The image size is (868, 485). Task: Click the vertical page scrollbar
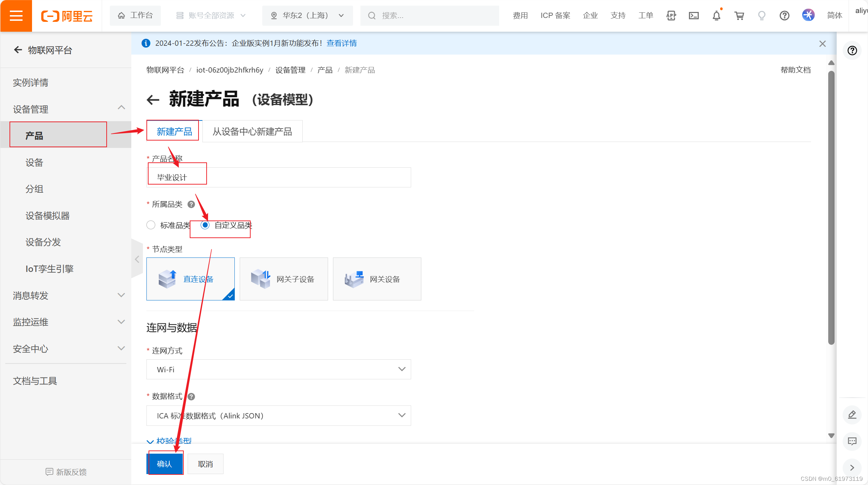tap(831, 208)
